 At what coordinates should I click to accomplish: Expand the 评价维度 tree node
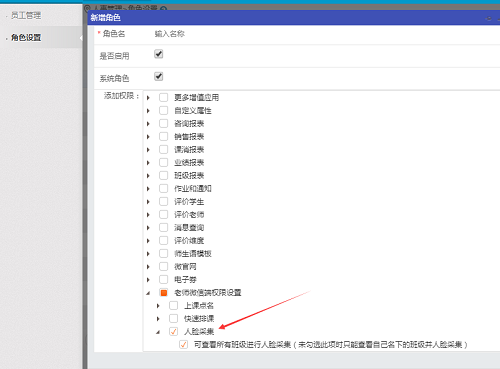click(148, 241)
